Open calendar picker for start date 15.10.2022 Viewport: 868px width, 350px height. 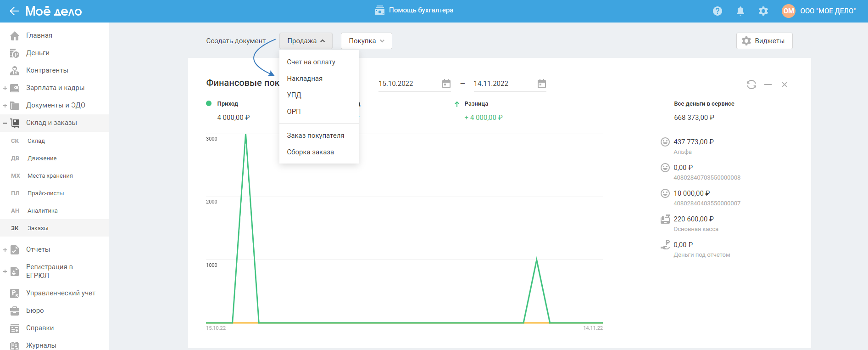pyautogui.click(x=446, y=84)
